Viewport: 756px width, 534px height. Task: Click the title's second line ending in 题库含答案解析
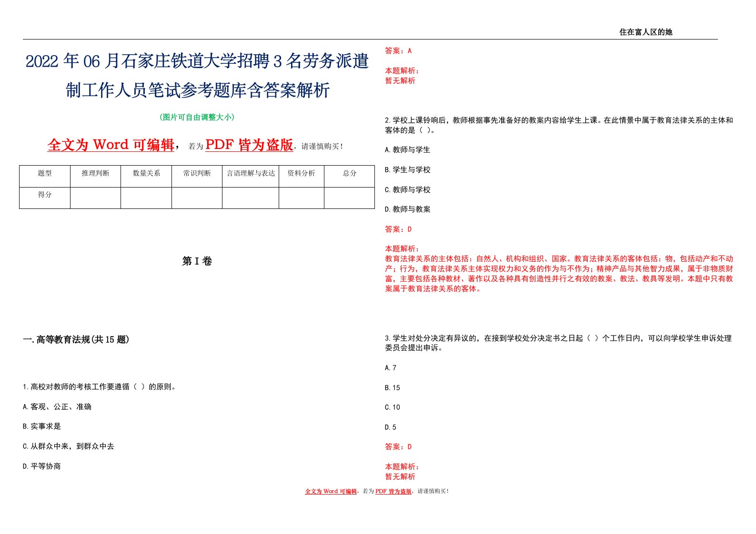click(197, 90)
